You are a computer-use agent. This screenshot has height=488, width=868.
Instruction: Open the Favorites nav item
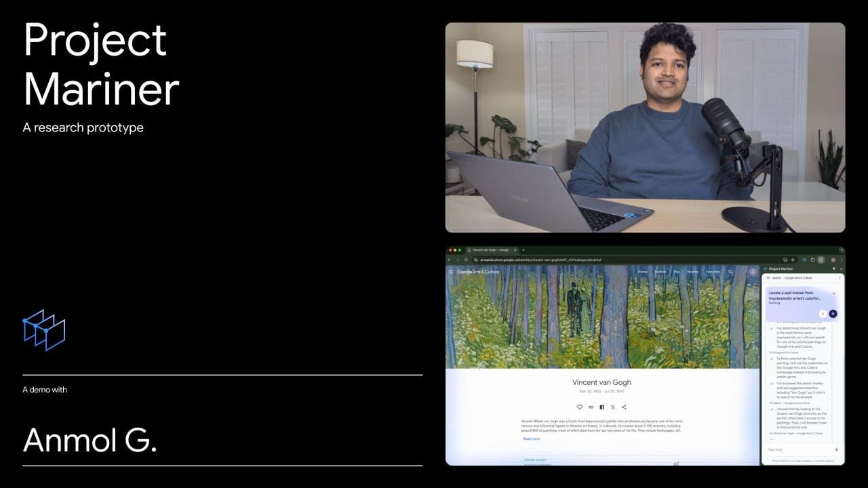point(713,272)
